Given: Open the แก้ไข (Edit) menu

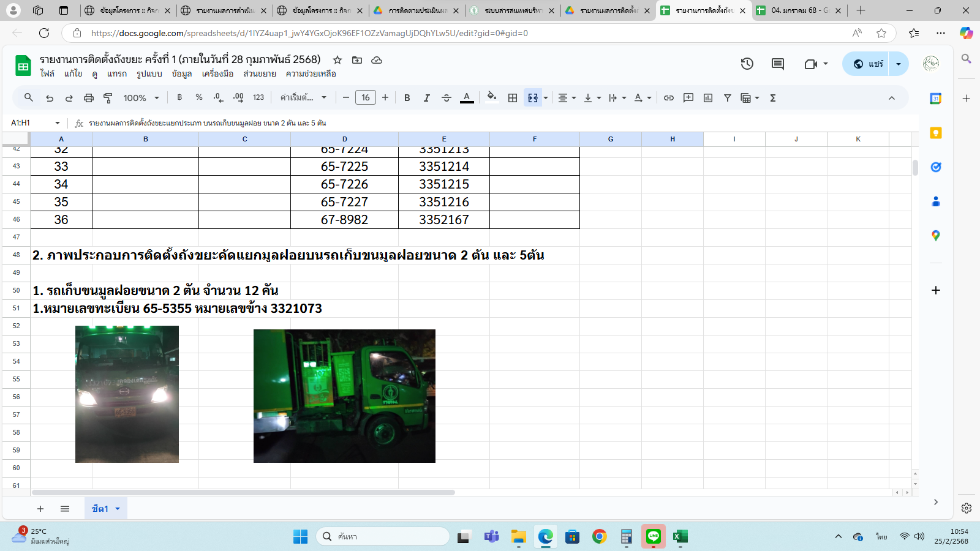Looking at the screenshot, I should click(73, 73).
